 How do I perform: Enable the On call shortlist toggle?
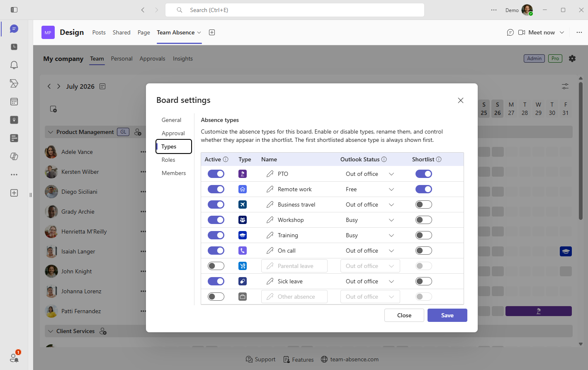[424, 251]
